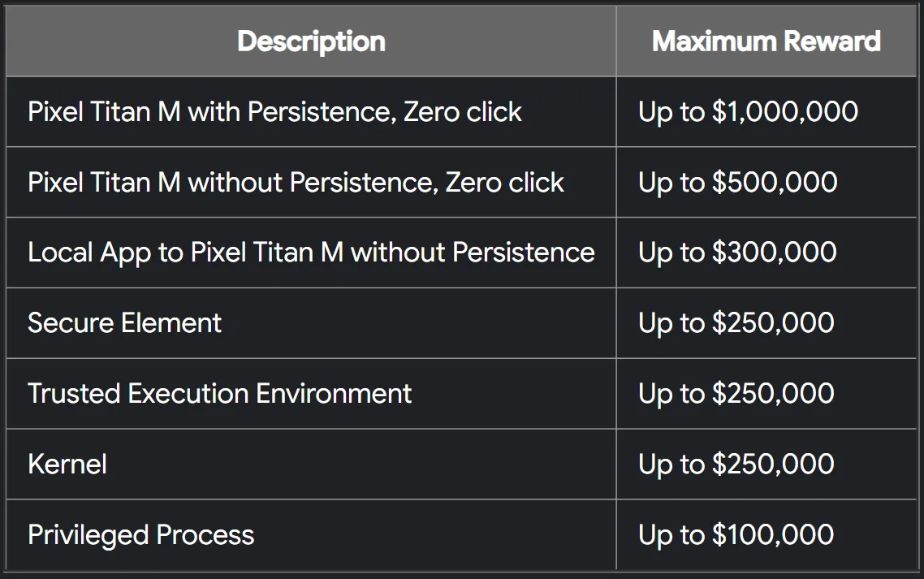
Task: Click the Up to $100,000 reward cell
Action: [x=737, y=535]
